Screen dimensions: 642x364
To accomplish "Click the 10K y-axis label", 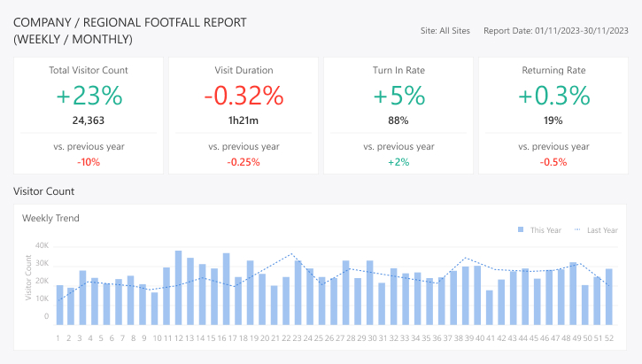I will (x=42, y=298).
